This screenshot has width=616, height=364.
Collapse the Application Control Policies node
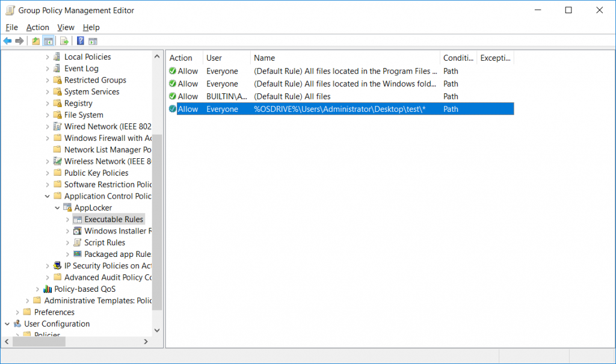48,196
